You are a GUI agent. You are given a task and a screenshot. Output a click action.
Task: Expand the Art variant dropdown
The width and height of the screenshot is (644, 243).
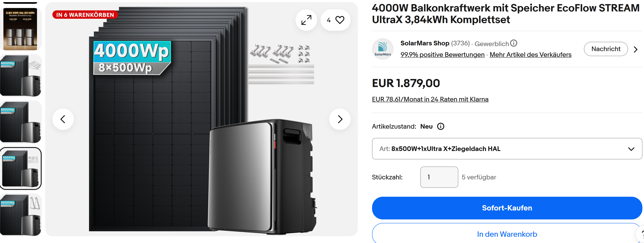[507, 149]
